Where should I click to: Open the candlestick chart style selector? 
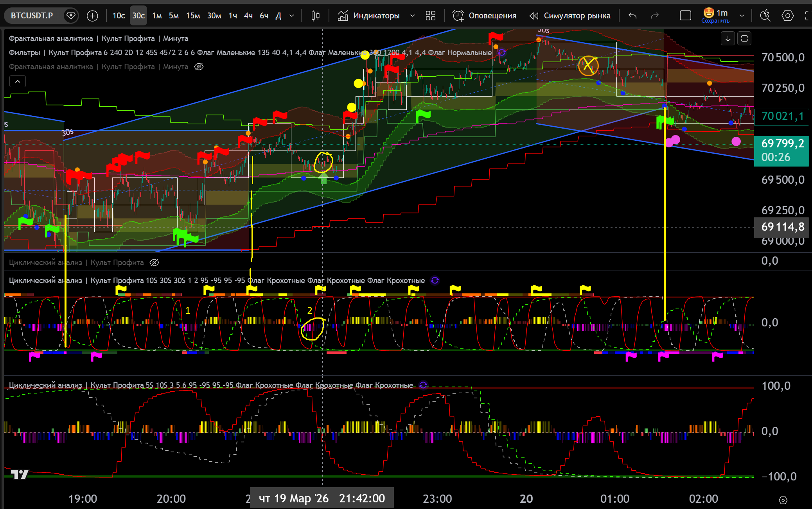315,16
